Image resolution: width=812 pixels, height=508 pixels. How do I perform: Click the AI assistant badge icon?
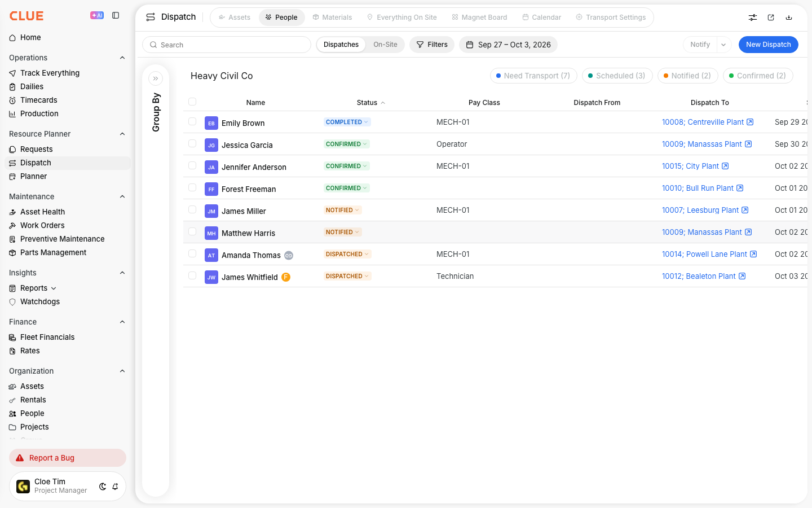click(x=97, y=16)
